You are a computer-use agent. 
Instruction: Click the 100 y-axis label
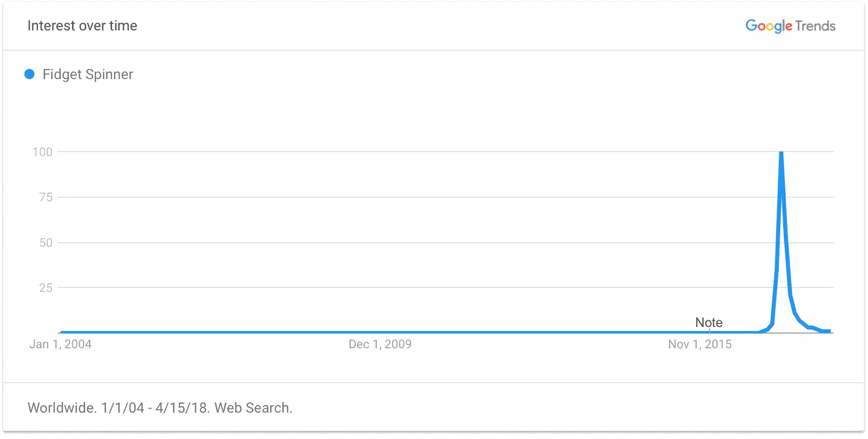coord(43,152)
